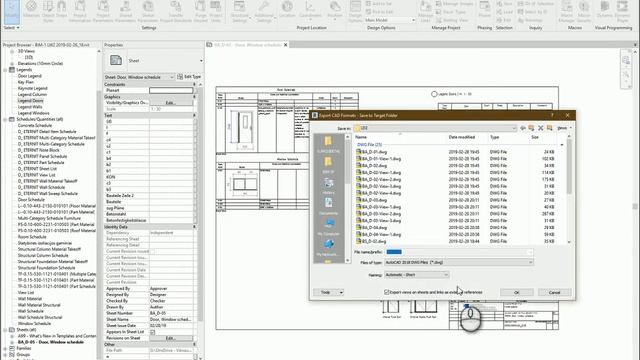The width and height of the screenshot is (640, 360).
Task: Click the Warnings tool in Inquiry
Action: pyautogui.click(x=531, y=20)
